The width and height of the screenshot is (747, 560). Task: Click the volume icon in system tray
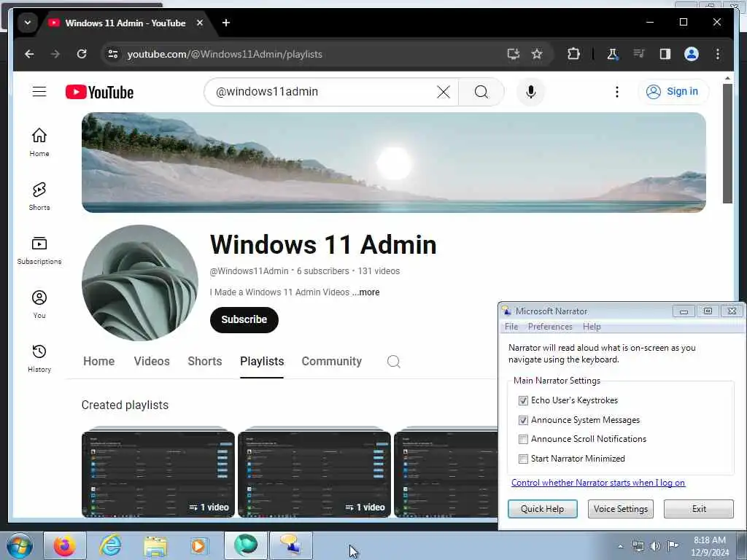[x=655, y=546]
